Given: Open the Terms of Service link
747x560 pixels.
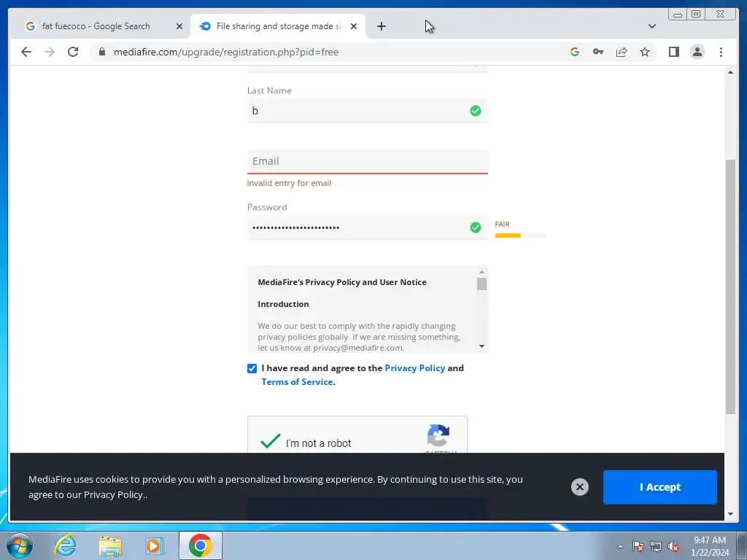Looking at the screenshot, I should (x=297, y=382).
